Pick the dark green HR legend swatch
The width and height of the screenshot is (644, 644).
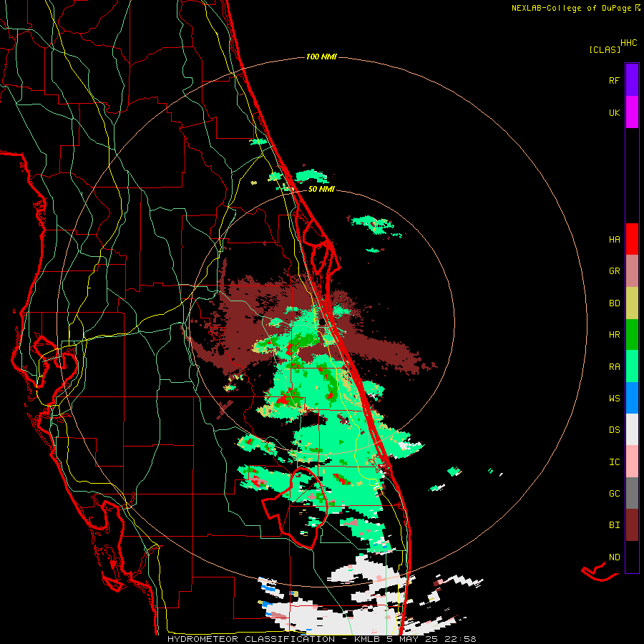point(632,335)
